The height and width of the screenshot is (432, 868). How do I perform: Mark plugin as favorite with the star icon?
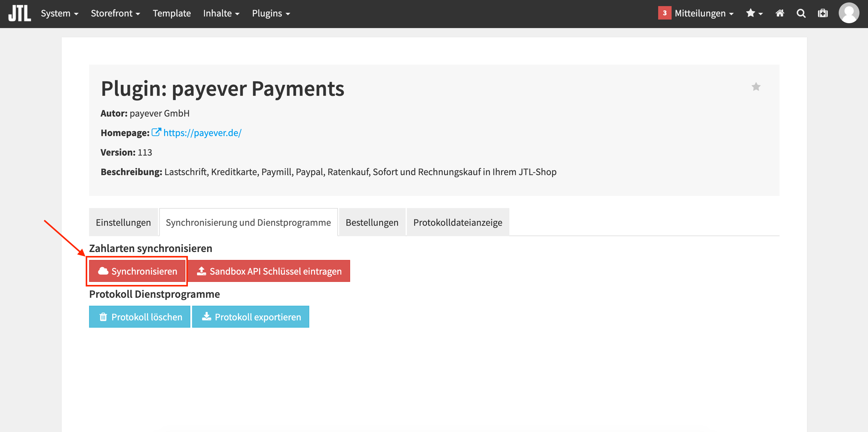coord(756,87)
